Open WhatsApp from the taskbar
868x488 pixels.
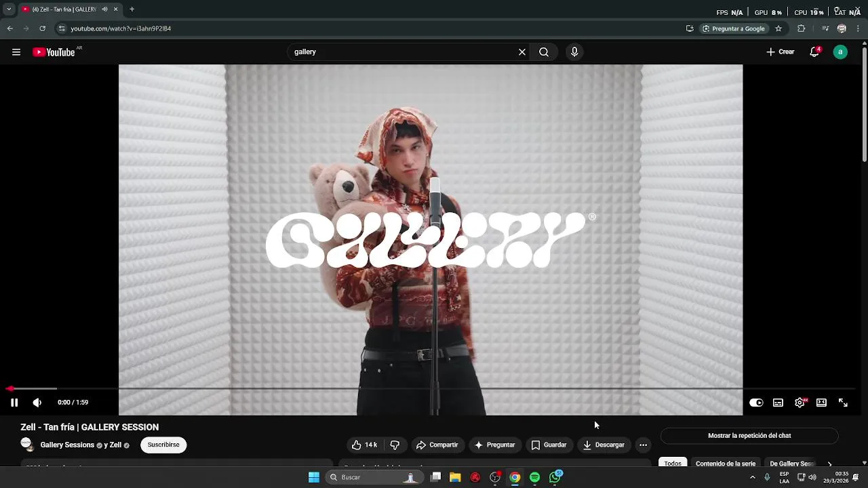click(555, 477)
